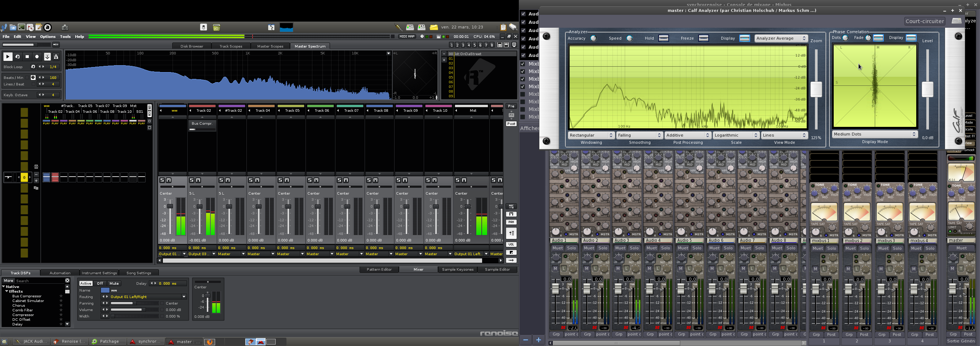Click the pattern follow icon in transport
980x346 pixels.
click(x=47, y=57)
